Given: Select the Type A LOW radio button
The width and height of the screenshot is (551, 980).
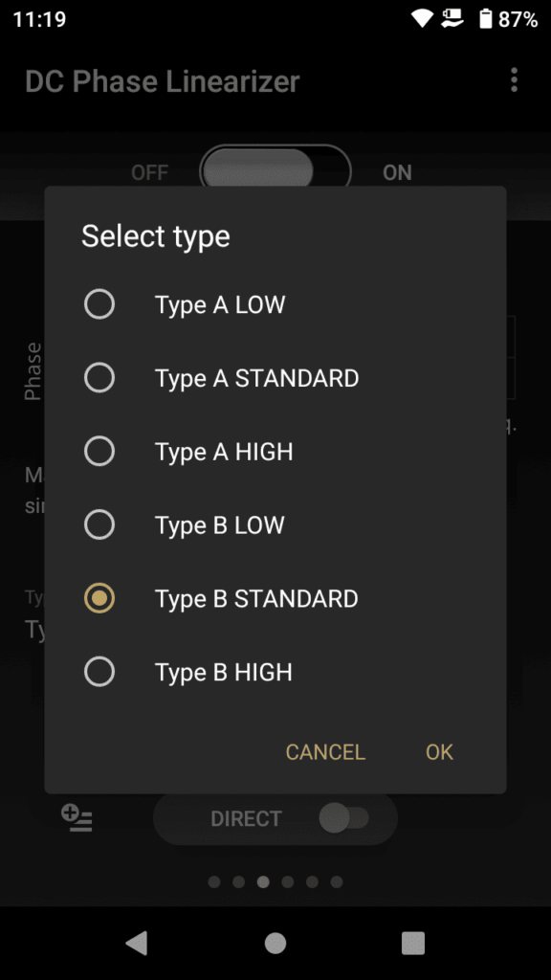Looking at the screenshot, I should 99,303.
